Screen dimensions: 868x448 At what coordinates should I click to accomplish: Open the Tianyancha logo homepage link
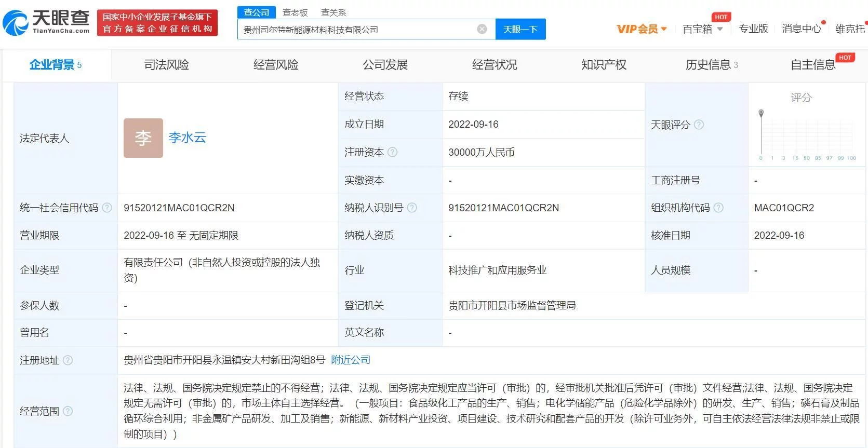46,23
